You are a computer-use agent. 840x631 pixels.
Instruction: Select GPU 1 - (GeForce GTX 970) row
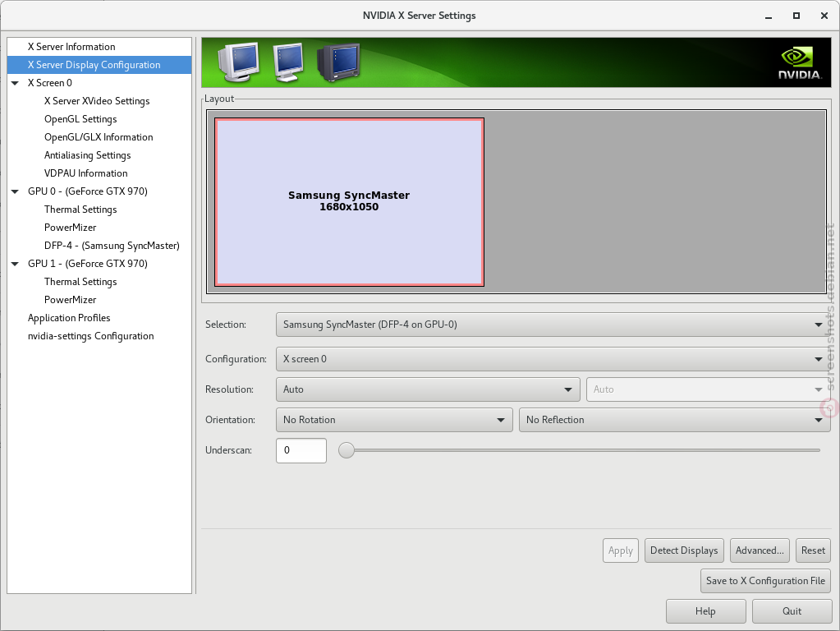99,264
